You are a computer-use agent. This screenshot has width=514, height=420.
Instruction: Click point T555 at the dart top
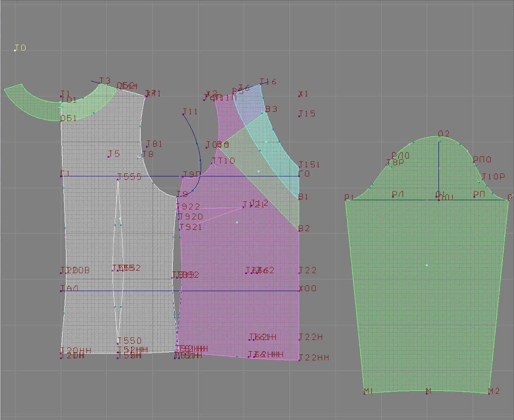tap(118, 179)
